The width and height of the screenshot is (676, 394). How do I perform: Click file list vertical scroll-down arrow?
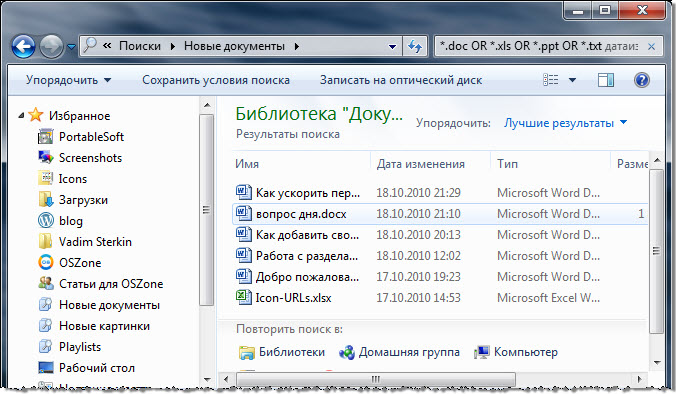(x=657, y=363)
